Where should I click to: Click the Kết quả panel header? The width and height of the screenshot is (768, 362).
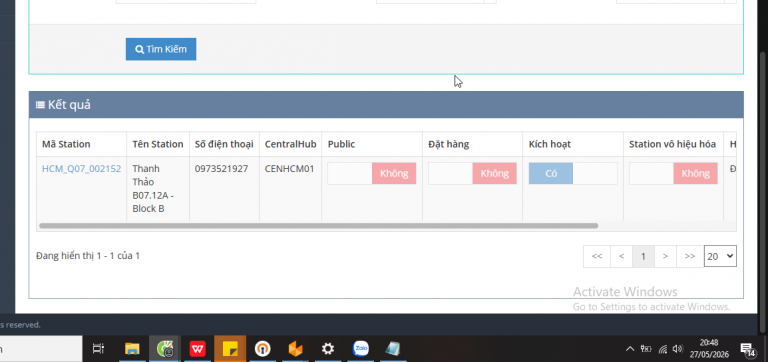386,105
